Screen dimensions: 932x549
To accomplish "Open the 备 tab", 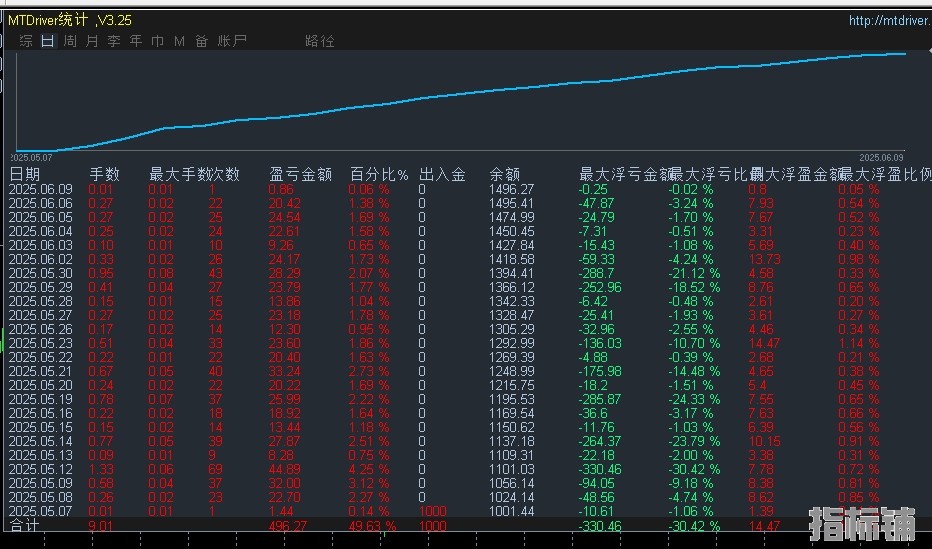I will point(202,41).
